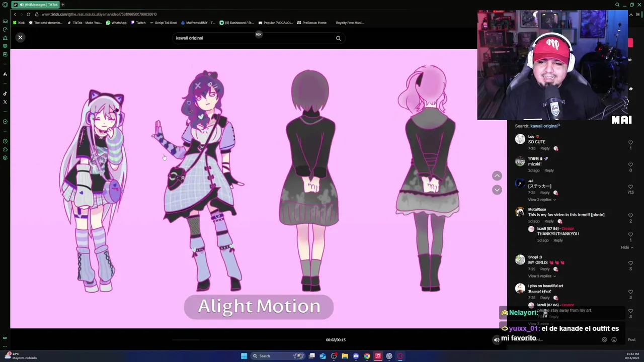
Task: Like Shopi's MY GIRLIS comment
Action: [x=630, y=263]
